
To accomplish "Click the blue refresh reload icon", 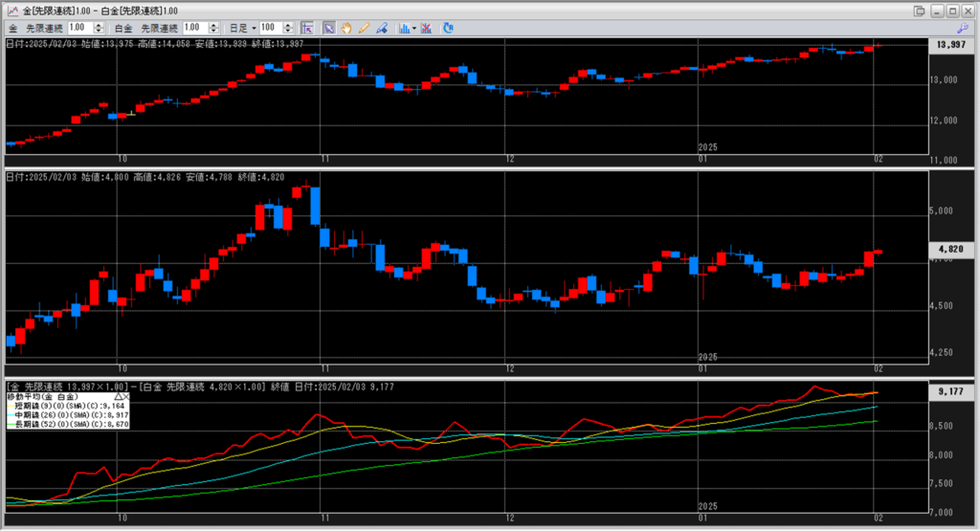I will pyautogui.click(x=450, y=28).
